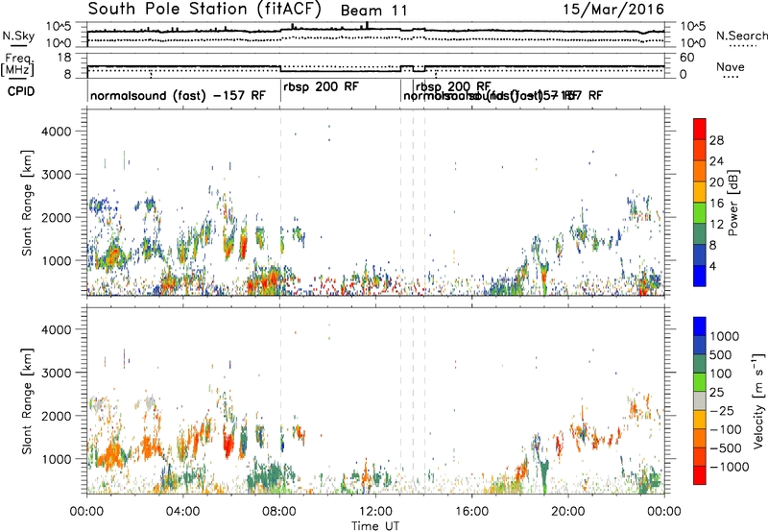Select the 'N.Sky' legend label
This screenshot has width=768, height=532.
coord(18,36)
